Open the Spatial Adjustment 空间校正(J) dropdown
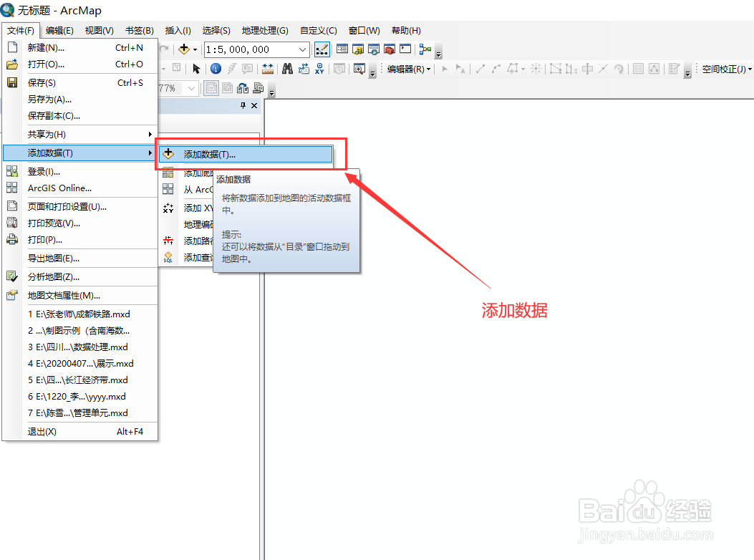Viewport: 754px width, 560px height. [726, 69]
